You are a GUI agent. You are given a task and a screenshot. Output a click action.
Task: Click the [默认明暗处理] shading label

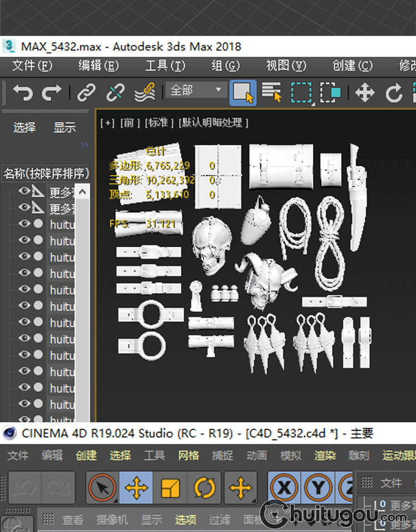pyautogui.click(x=213, y=123)
